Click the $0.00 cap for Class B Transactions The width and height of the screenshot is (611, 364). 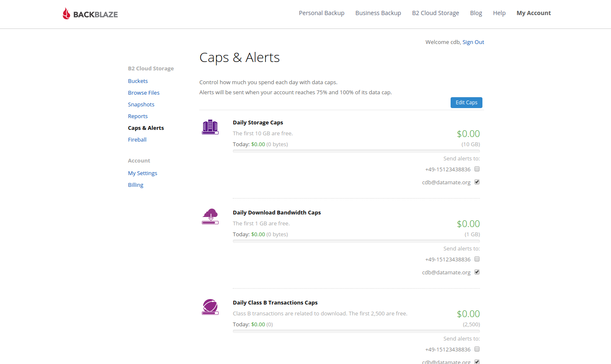point(468,314)
